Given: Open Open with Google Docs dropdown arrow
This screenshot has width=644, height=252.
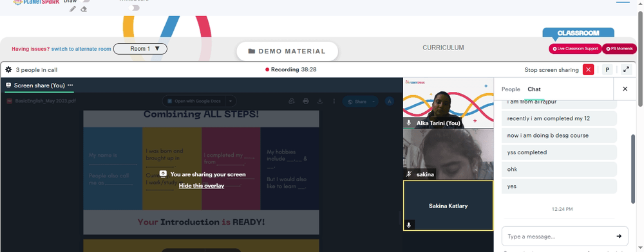Looking at the screenshot, I should [x=231, y=101].
